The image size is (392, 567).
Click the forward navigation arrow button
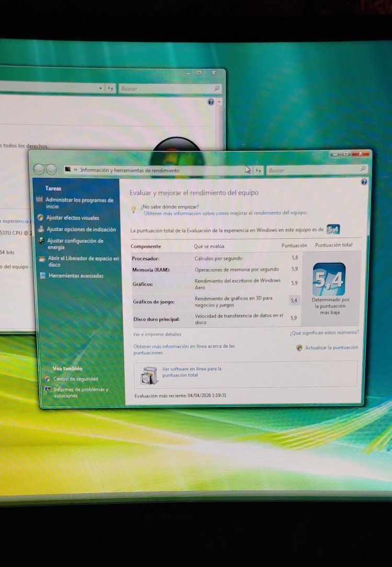51,169
